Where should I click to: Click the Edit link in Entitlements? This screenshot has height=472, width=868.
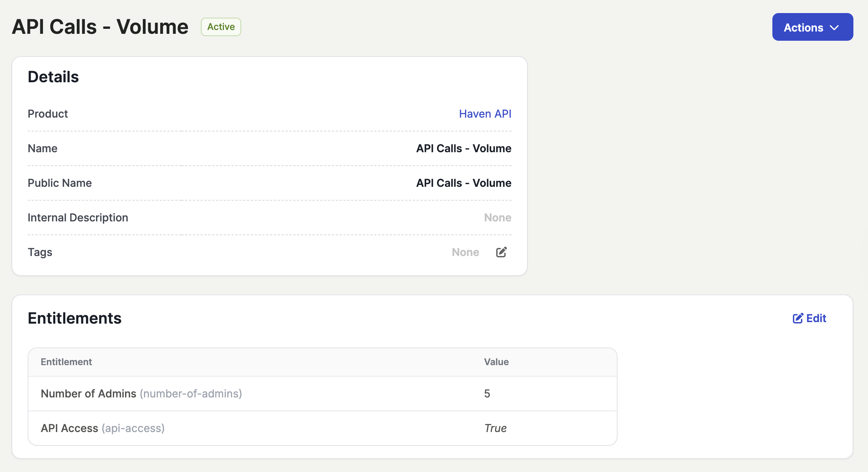[x=816, y=318]
